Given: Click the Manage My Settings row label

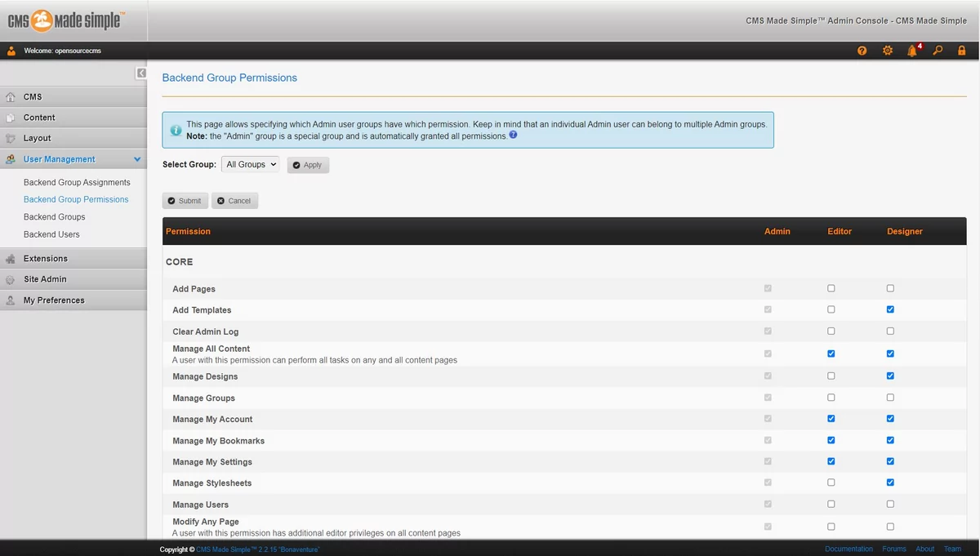Looking at the screenshot, I should (212, 462).
